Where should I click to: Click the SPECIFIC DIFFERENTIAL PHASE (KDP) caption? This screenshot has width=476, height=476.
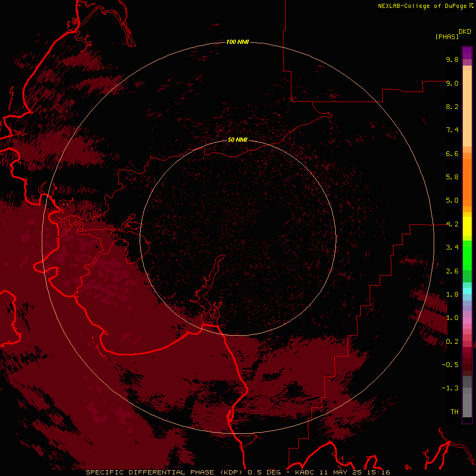point(164,472)
